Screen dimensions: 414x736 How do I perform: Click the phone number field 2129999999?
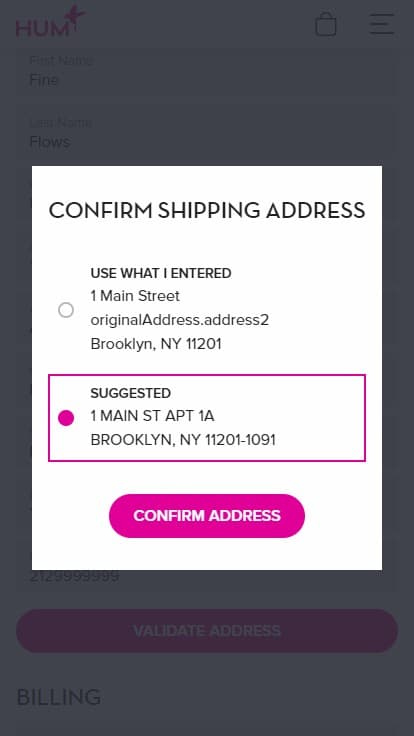point(207,576)
